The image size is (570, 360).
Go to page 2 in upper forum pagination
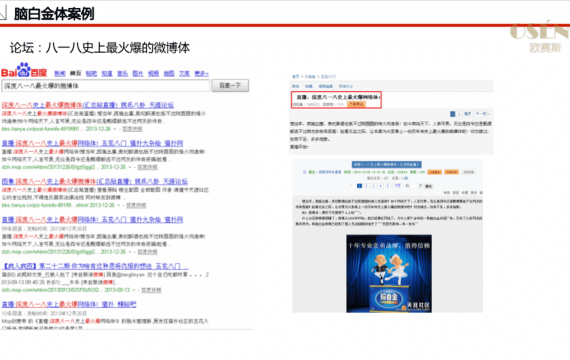click(x=459, y=114)
